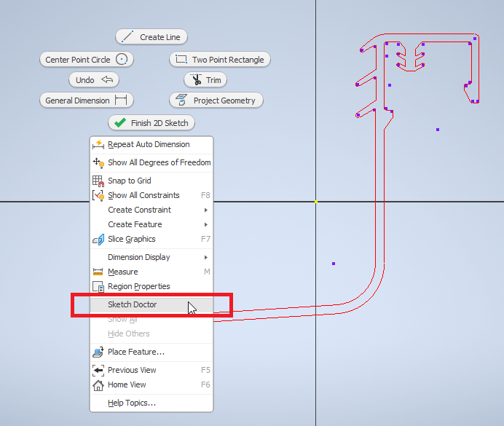Screen dimensions: 504x426
Task: Click Finish 2D Sketch
Action: (151, 123)
